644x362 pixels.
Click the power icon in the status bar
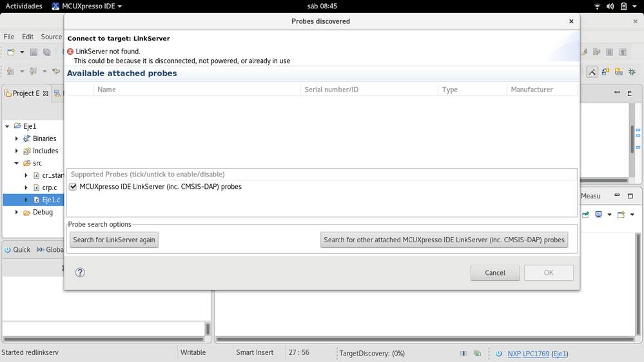(x=499, y=354)
